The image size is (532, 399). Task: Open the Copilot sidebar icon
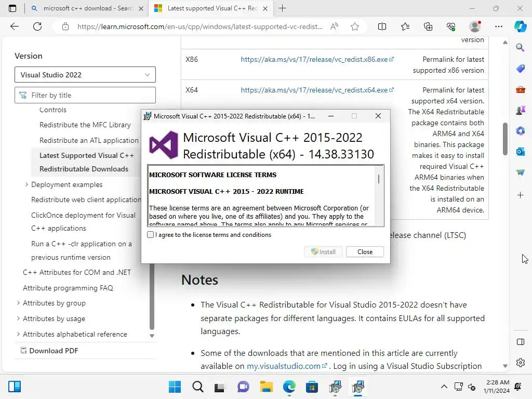pos(520,26)
